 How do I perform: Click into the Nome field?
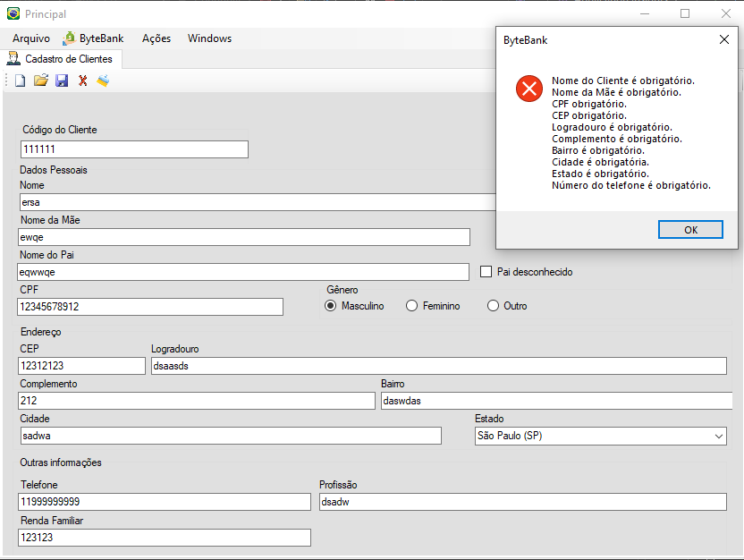point(258,202)
